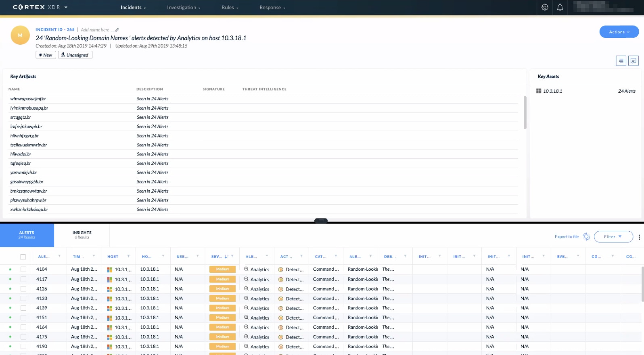644x355 pixels.
Task: Click the pencil icon to edit incident name
Action: click(x=115, y=30)
